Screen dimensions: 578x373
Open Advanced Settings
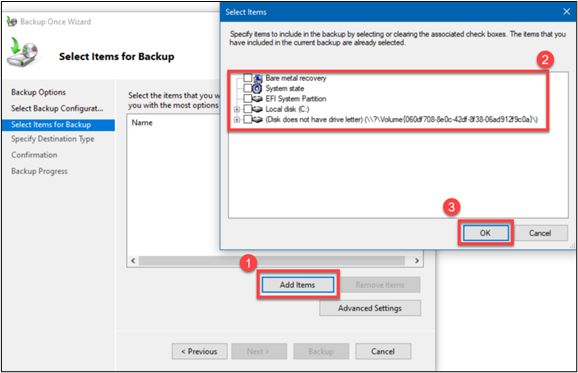(370, 308)
